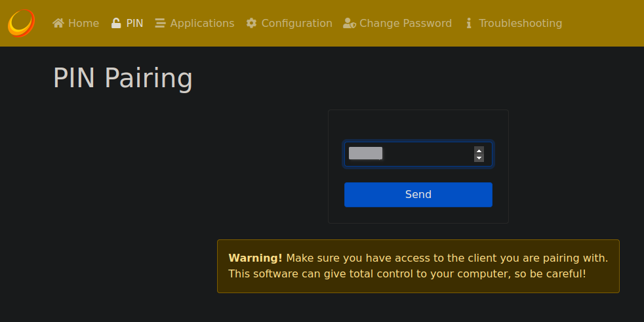Click the Applications stacked-lines icon
The width and height of the screenshot is (644, 322).
160,24
